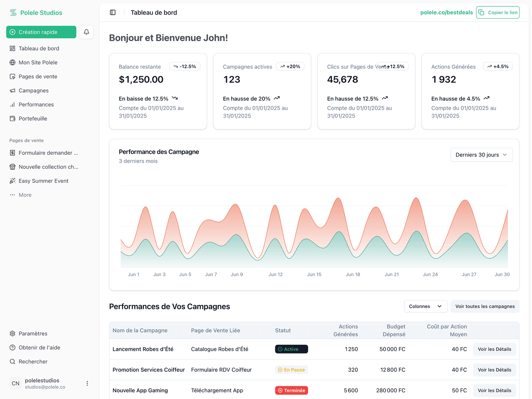Expand the Colonnes dropdown
Viewport: 532px width, 399px height.
(426, 306)
